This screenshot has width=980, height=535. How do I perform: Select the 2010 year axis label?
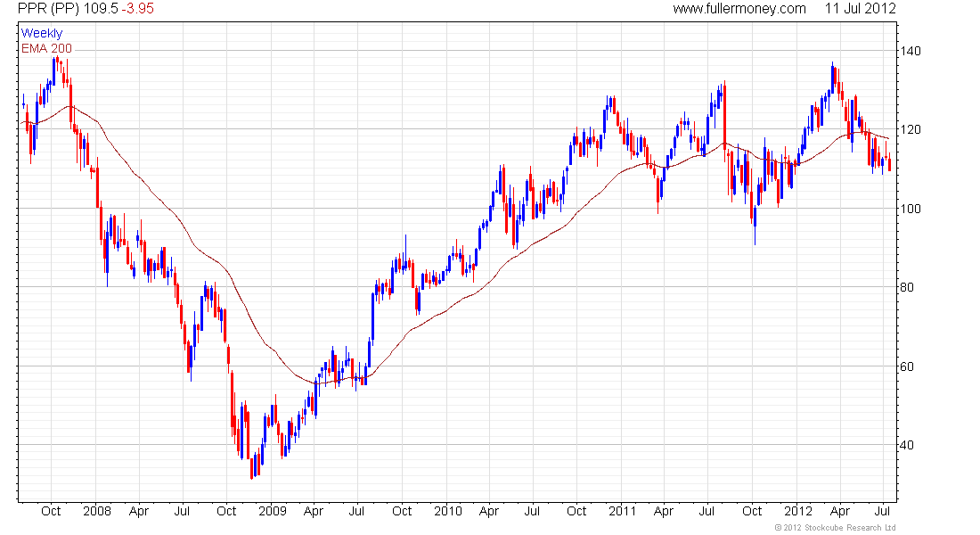coord(448,511)
